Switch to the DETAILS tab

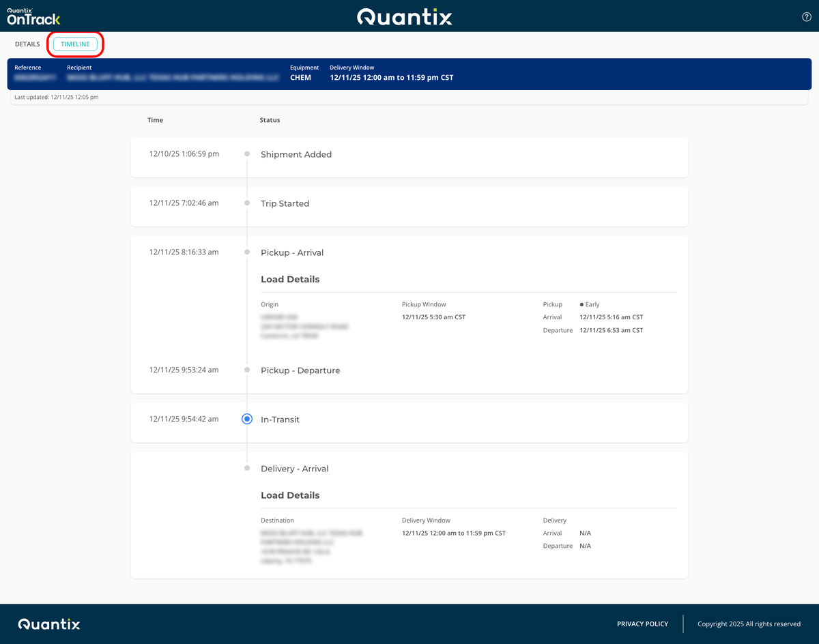pyautogui.click(x=27, y=44)
